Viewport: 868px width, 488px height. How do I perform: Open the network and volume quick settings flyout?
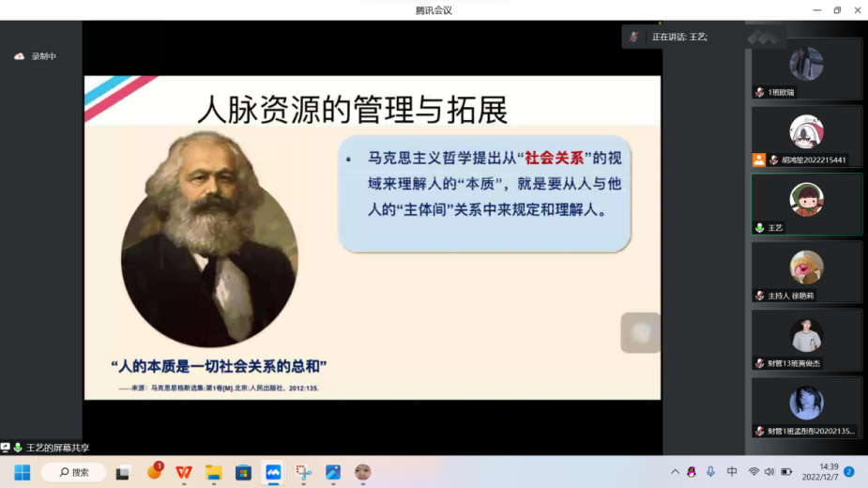(x=769, y=472)
